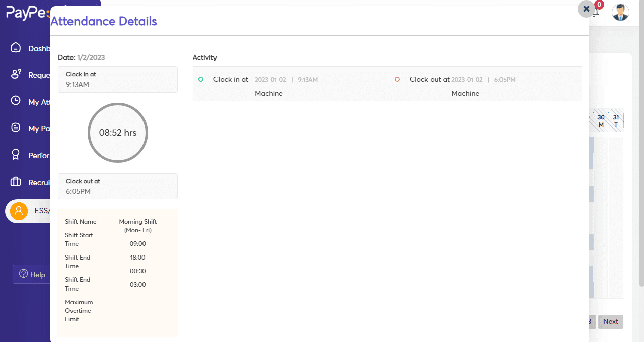This screenshot has height=342, width=644.
Task: Click Shift Start Time value 09:00
Action: coord(138,244)
